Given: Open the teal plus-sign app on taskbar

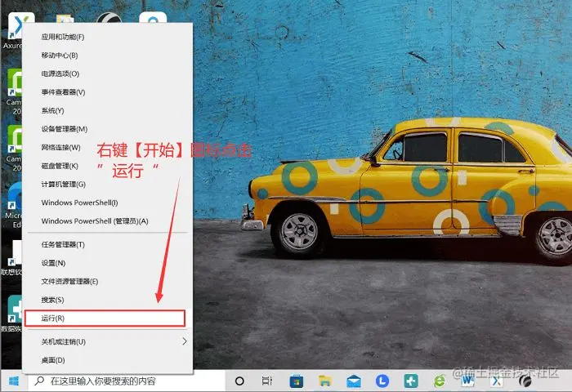Looking at the screenshot, I should [x=411, y=381].
